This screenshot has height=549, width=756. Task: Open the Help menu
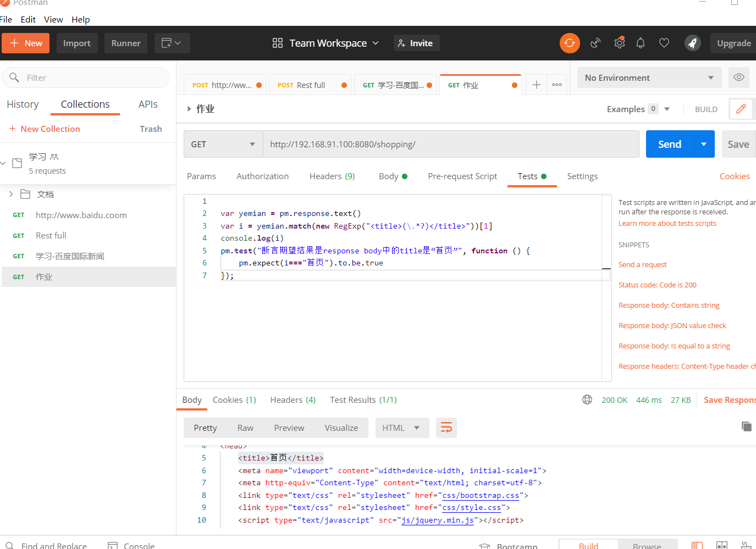(x=80, y=19)
